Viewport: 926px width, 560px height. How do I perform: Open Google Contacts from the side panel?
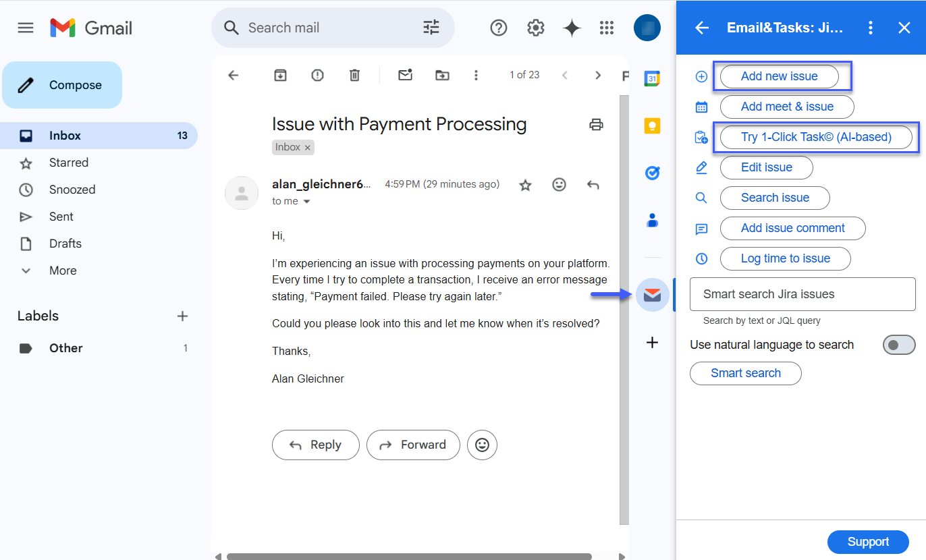(652, 220)
